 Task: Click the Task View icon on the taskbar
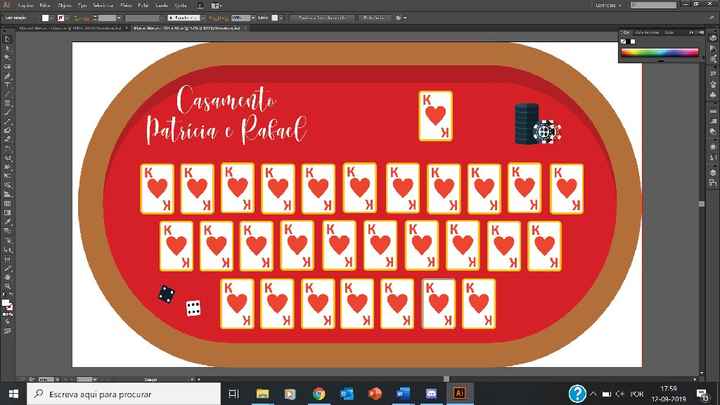[x=234, y=393]
